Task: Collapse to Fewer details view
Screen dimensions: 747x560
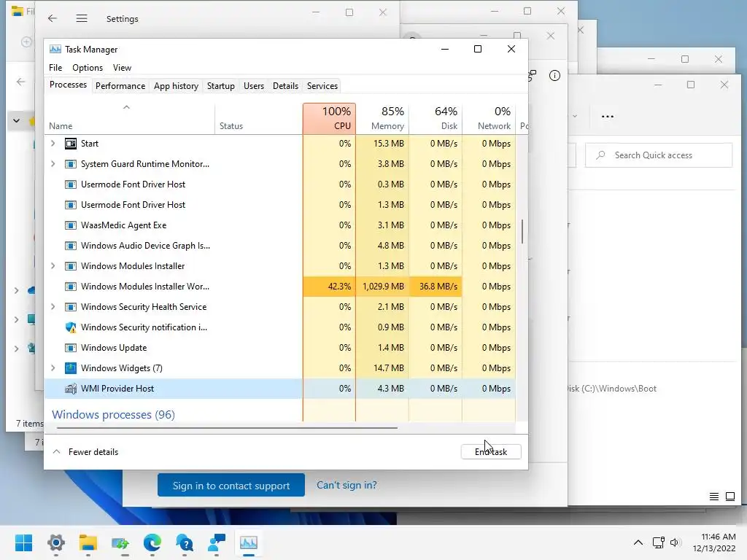Action: pos(86,452)
